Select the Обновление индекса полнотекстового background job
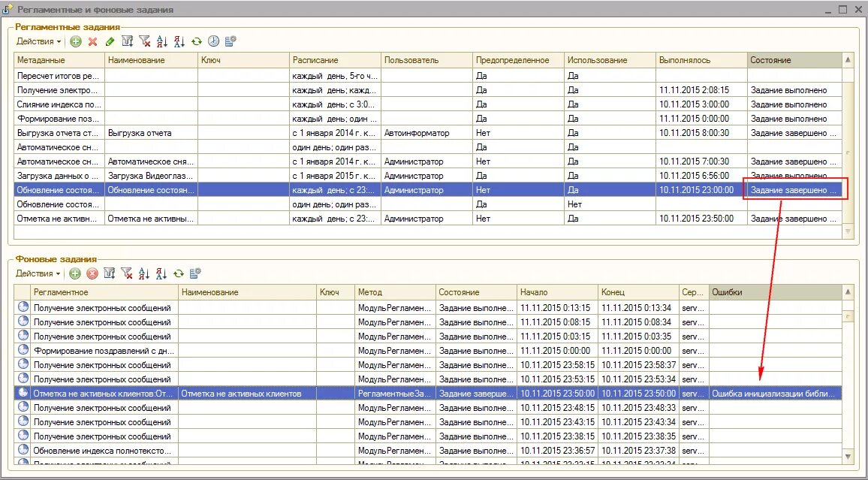 [x=427, y=451]
